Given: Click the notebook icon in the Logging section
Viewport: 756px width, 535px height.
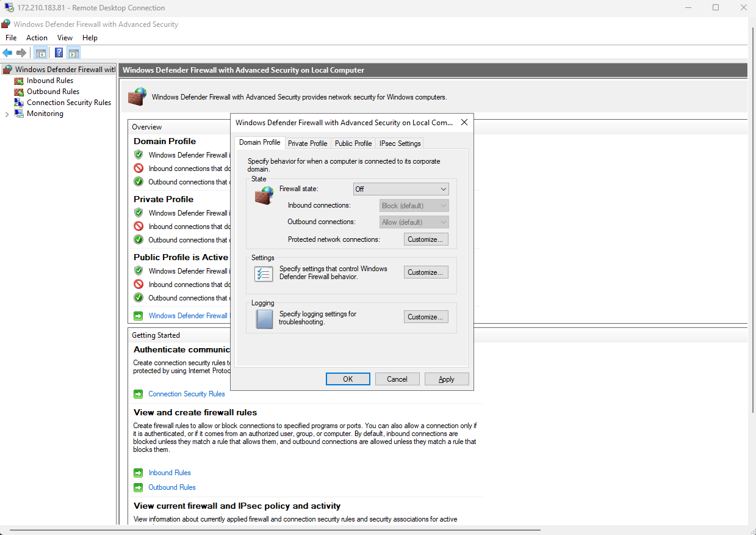Looking at the screenshot, I should click(264, 318).
